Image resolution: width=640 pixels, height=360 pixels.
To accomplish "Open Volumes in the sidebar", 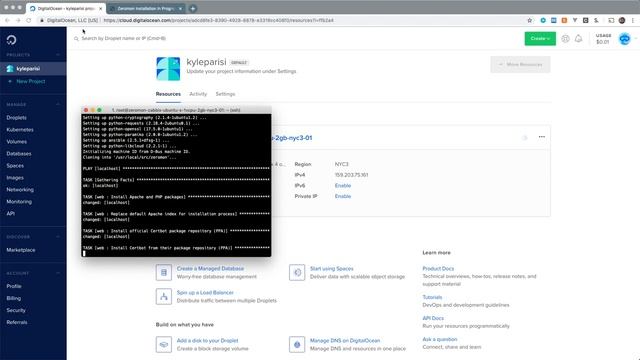I will click(16, 142).
